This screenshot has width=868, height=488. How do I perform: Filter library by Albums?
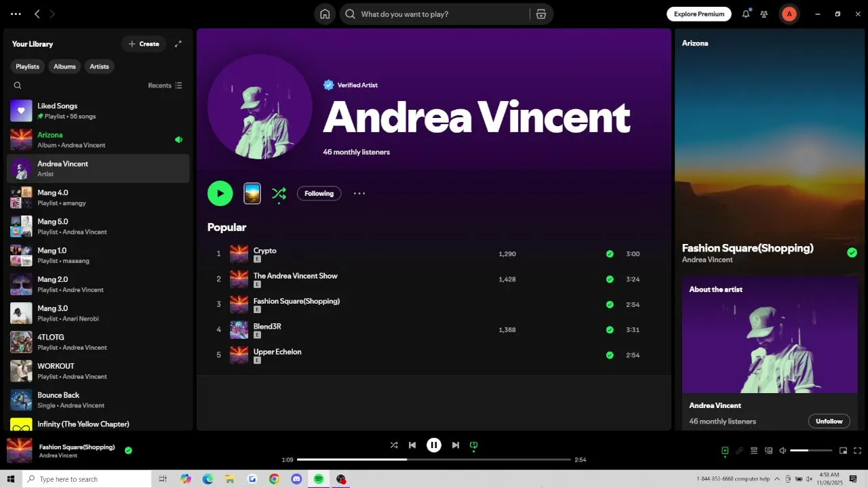(64, 66)
